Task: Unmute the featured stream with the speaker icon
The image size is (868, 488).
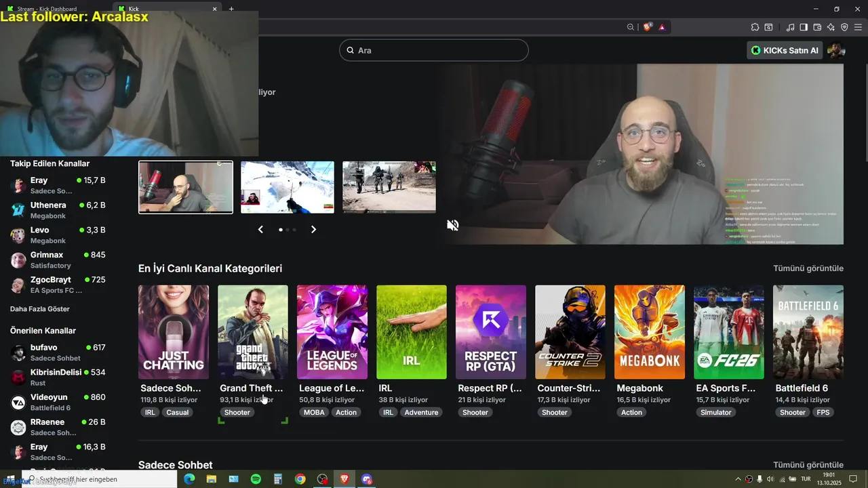Action: 453,225
